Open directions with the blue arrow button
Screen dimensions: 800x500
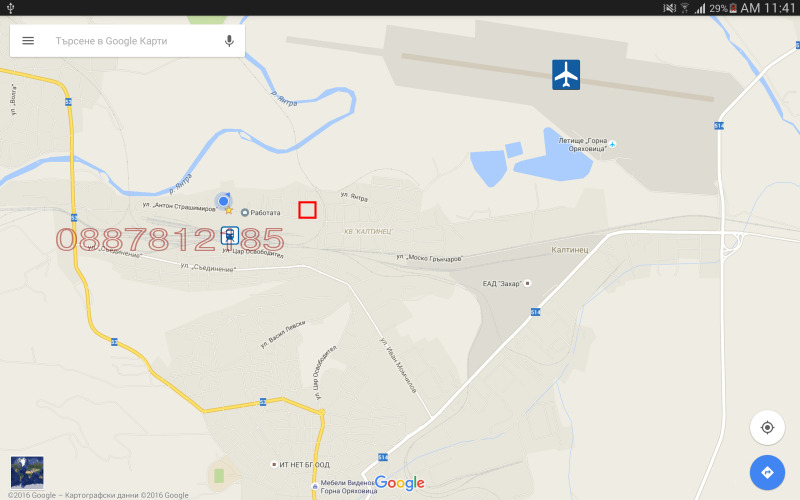pos(767,472)
